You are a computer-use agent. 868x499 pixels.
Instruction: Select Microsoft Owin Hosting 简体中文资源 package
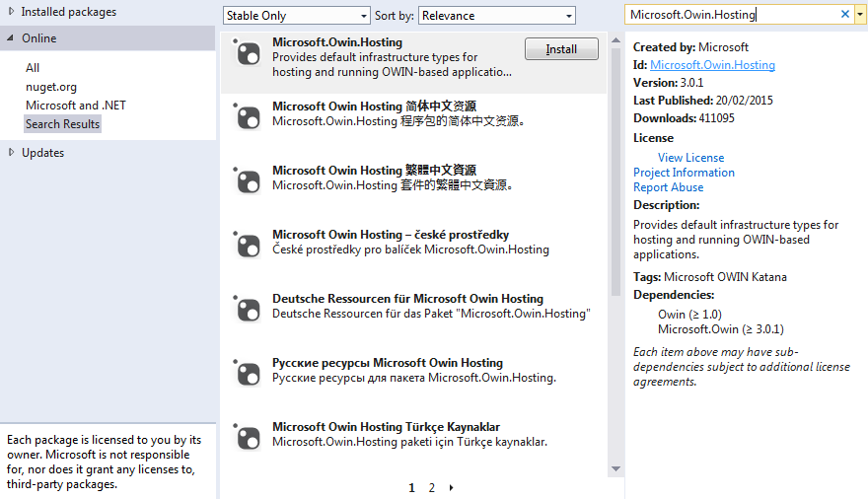click(374, 107)
